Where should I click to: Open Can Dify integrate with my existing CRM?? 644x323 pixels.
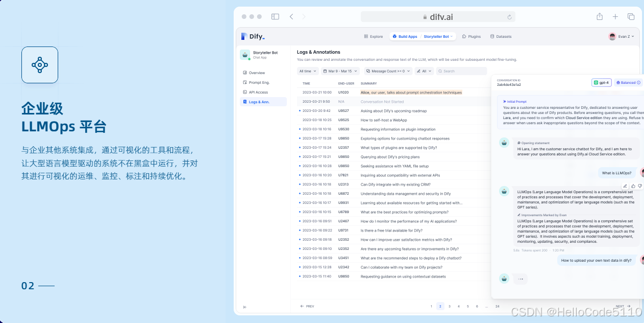[394, 184]
